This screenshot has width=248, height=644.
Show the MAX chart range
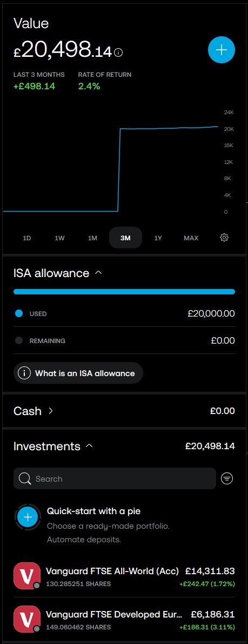191,238
